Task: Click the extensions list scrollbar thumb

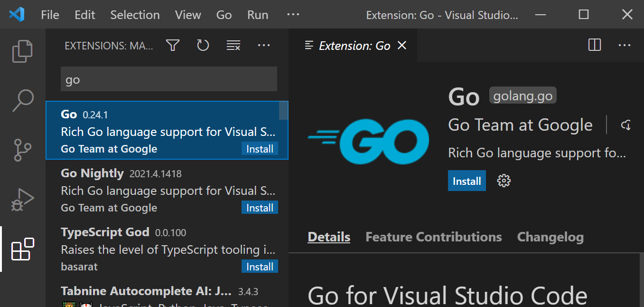Action: pyautogui.click(x=283, y=110)
